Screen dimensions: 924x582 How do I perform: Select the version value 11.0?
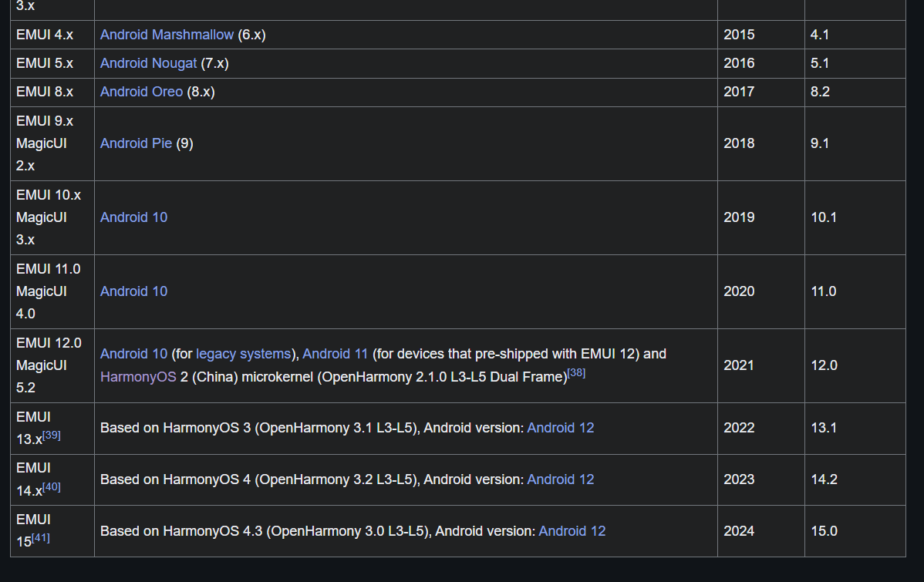(x=824, y=291)
